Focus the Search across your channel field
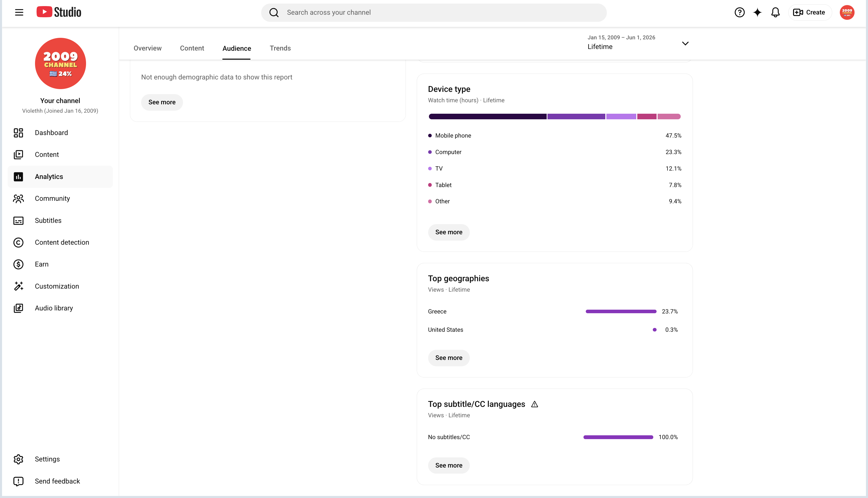This screenshot has width=868, height=498. pyautogui.click(x=434, y=13)
